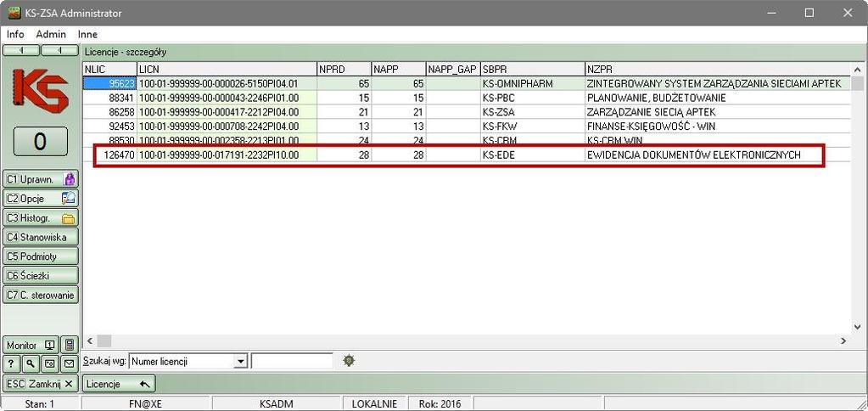Click the horizontal scrollbar left arrow

tap(90, 341)
